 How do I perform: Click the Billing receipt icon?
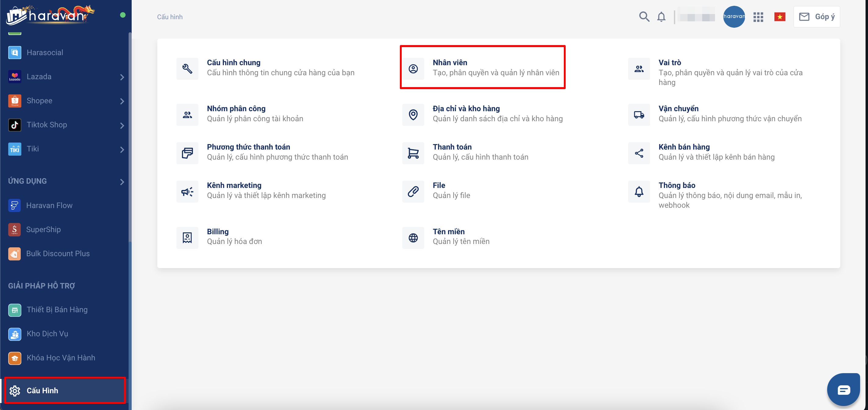(187, 238)
